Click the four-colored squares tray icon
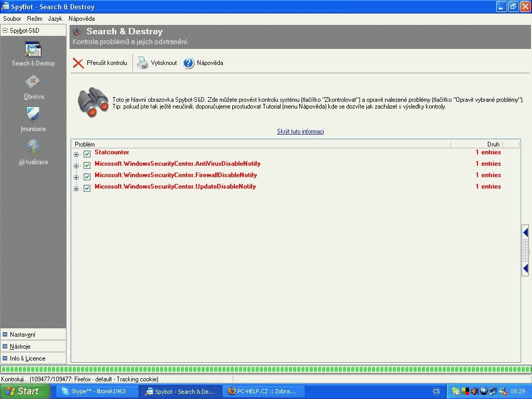 pos(465,391)
